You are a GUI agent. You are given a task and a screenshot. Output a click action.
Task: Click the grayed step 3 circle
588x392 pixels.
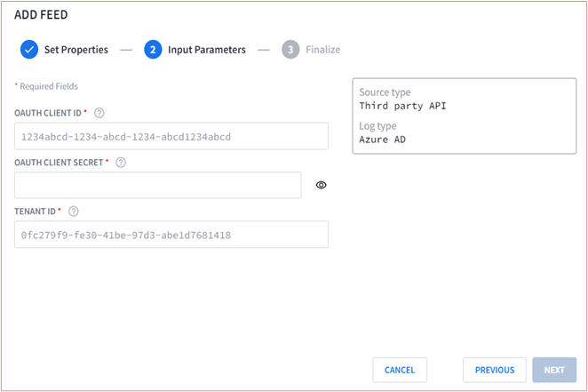[x=290, y=50]
